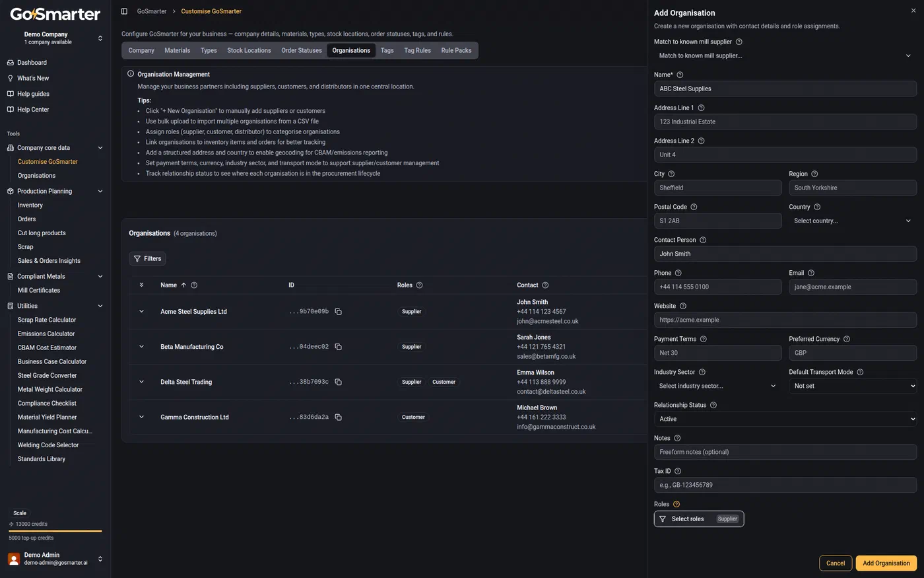The width and height of the screenshot is (924, 578).
Task: Open the Industry Sector dropdown
Action: 717,386
